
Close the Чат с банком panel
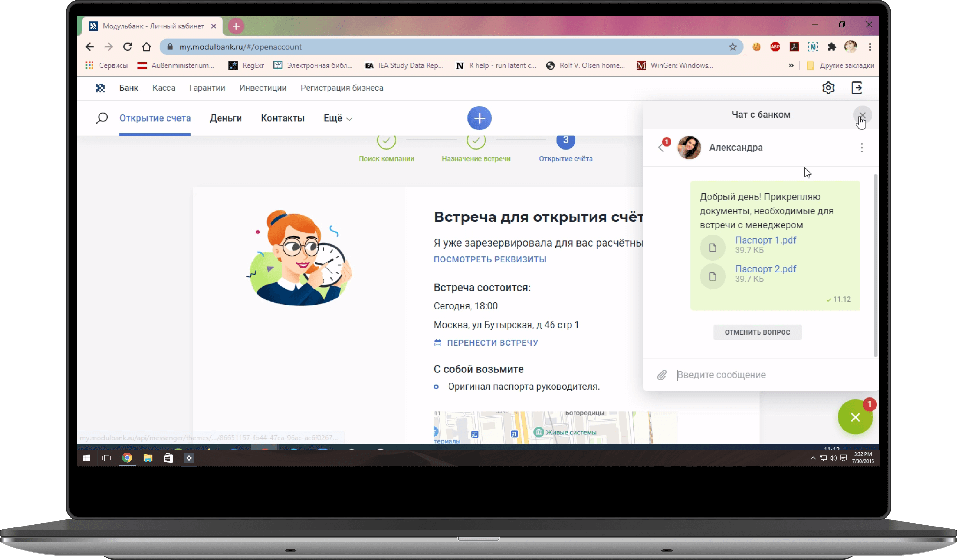point(863,115)
